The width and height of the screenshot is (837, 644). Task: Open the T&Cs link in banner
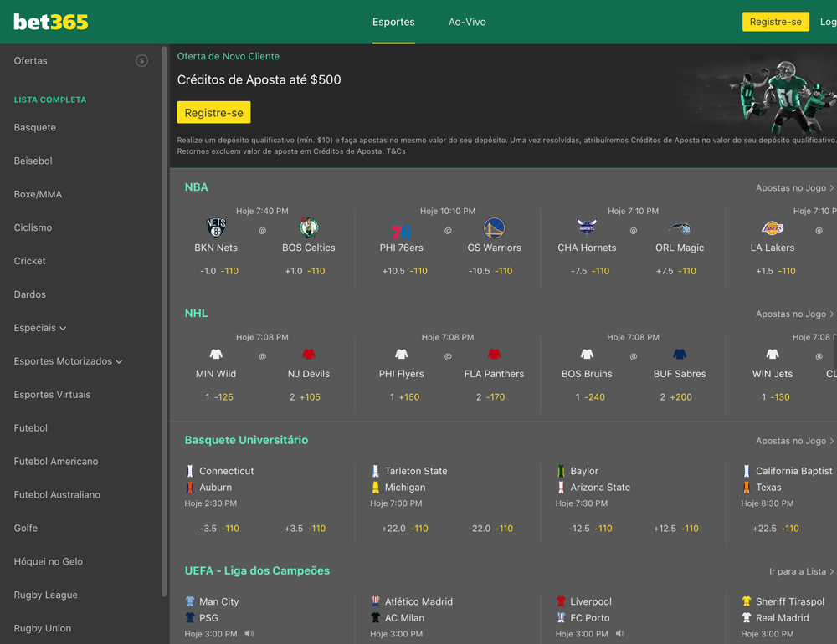(396, 151)
